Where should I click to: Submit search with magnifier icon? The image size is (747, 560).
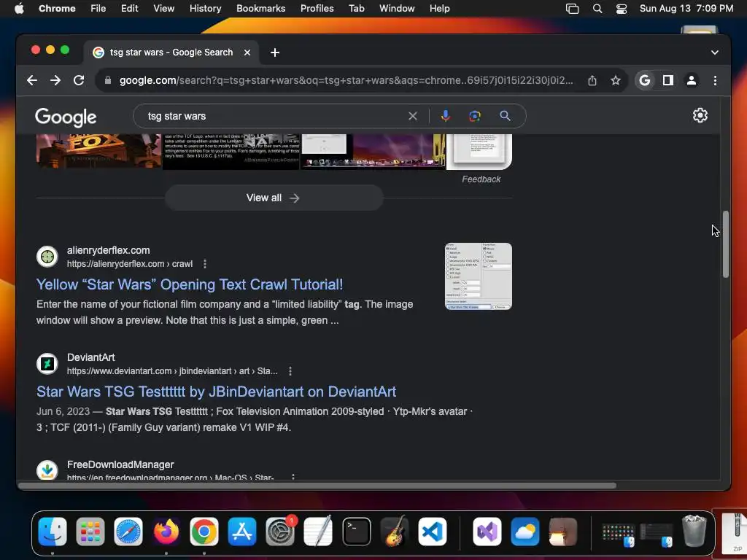(x=505, y=116)
